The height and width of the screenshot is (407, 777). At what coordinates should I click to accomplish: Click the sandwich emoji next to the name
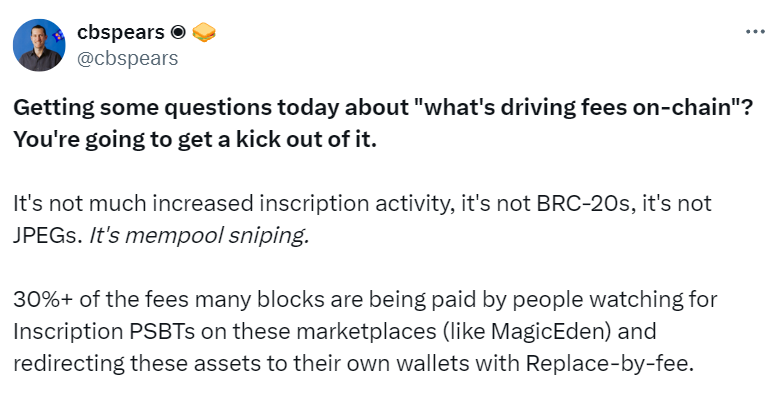click(203, 32)
